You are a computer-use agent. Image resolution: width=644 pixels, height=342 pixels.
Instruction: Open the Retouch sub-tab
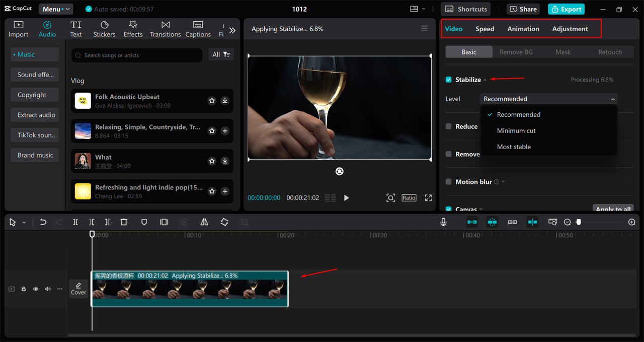[x=610, y=52]
